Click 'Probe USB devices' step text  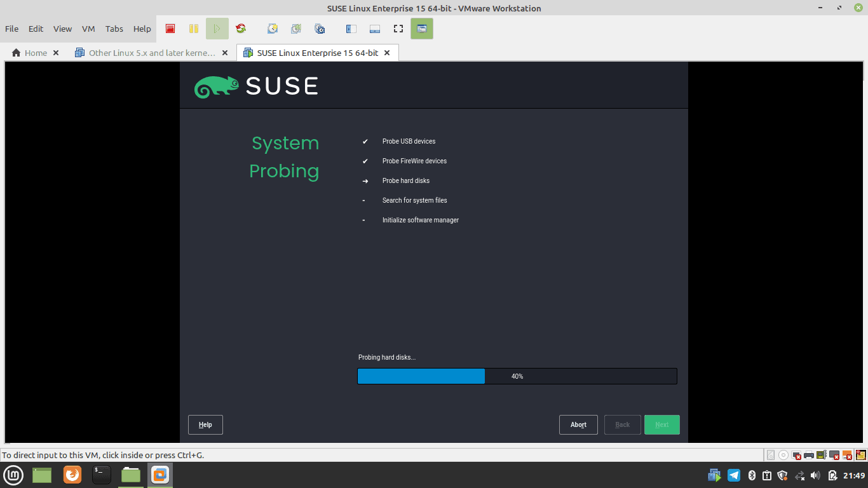pyautogui.click(x=409, y=141)
